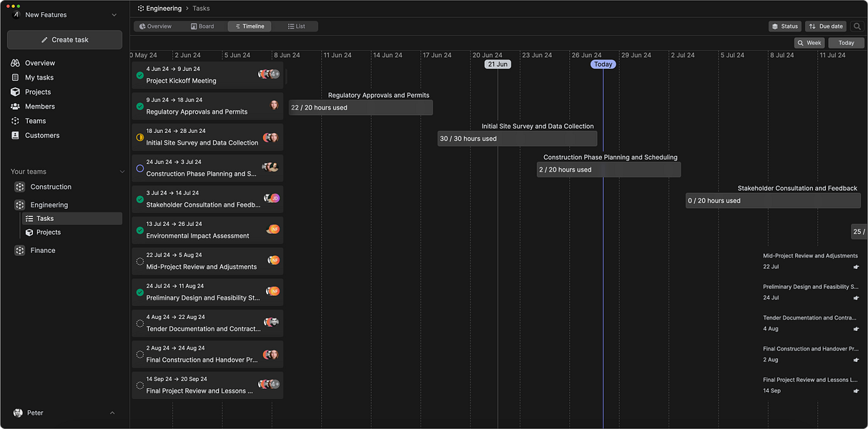
Task: Click the Finance team icon
Action: point(20,250)
